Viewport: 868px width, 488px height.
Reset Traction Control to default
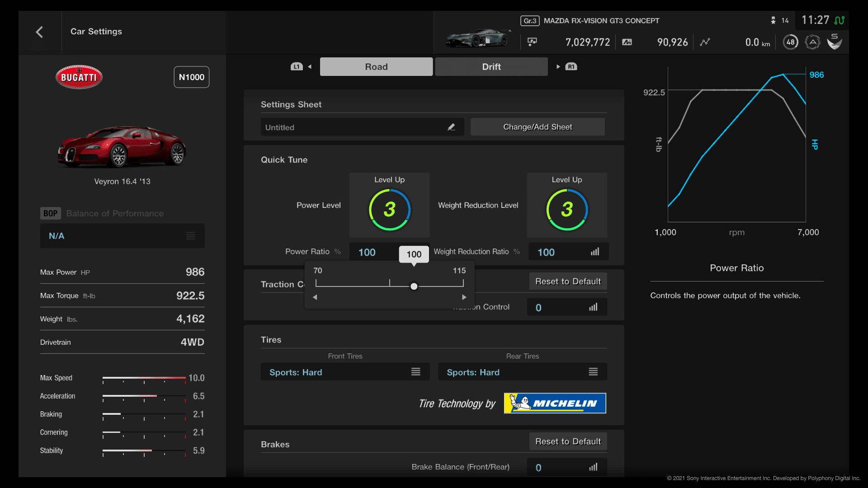pyautogui.click(x=568, y=282)
